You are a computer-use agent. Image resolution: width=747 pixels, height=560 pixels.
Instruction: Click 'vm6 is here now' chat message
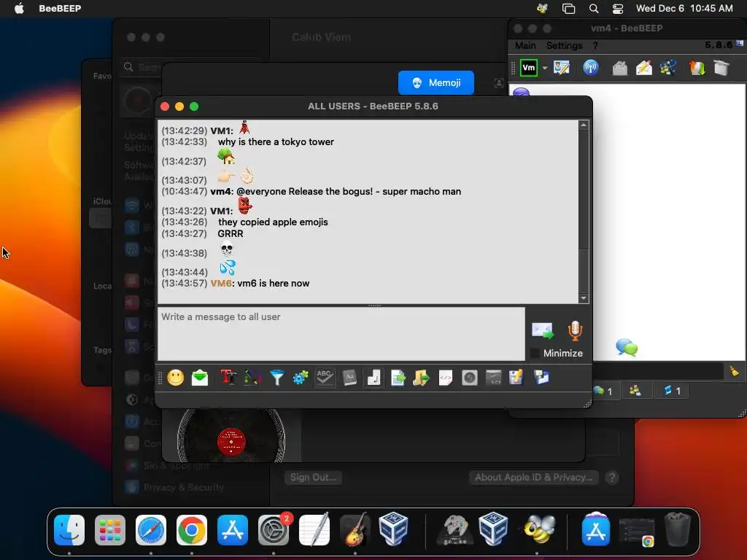(x=274, y=284)
